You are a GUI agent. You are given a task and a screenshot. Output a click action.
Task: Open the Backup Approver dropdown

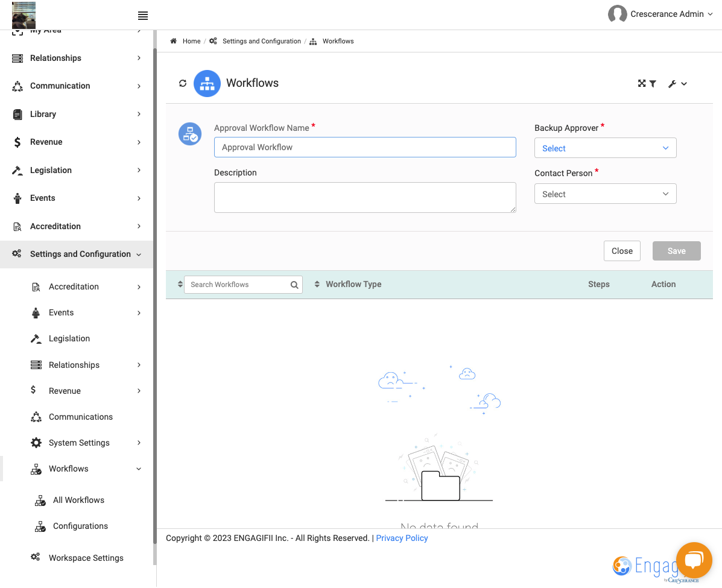[605, 148]
